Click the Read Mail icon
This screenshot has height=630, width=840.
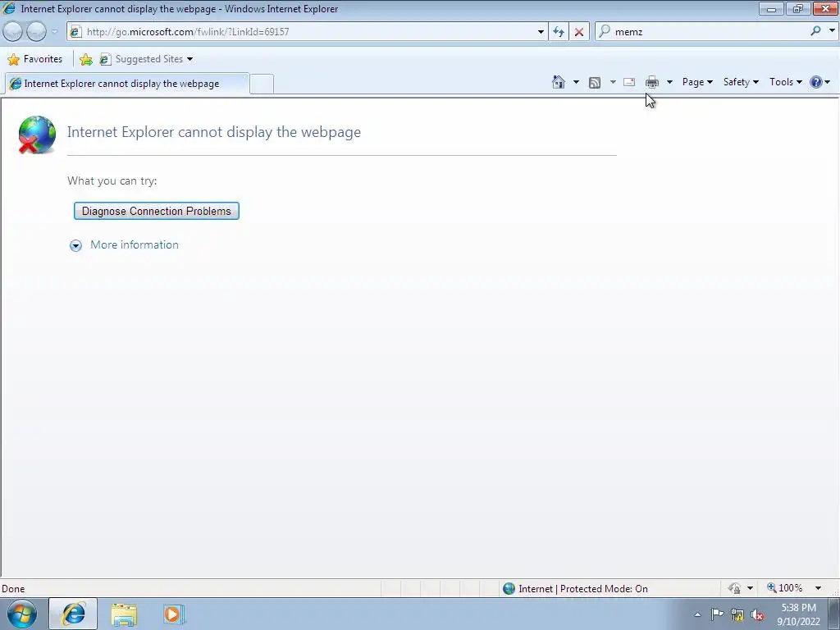(629, 82)
